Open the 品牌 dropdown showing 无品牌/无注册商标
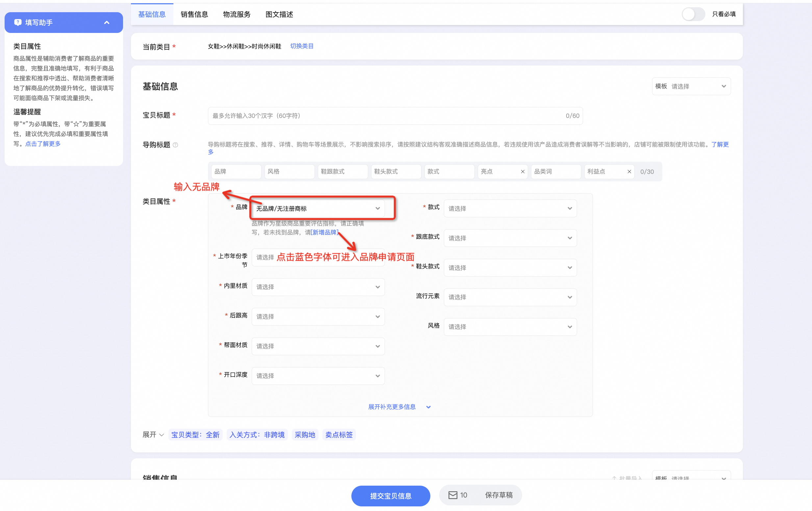 pos(318,209)
